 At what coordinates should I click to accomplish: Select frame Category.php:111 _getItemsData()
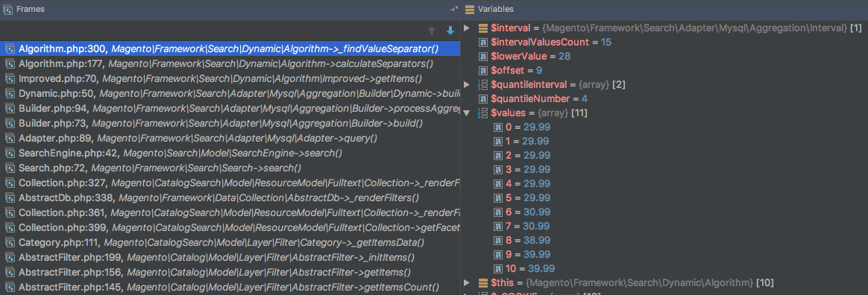pyautogui.click(x=230, y=242)
